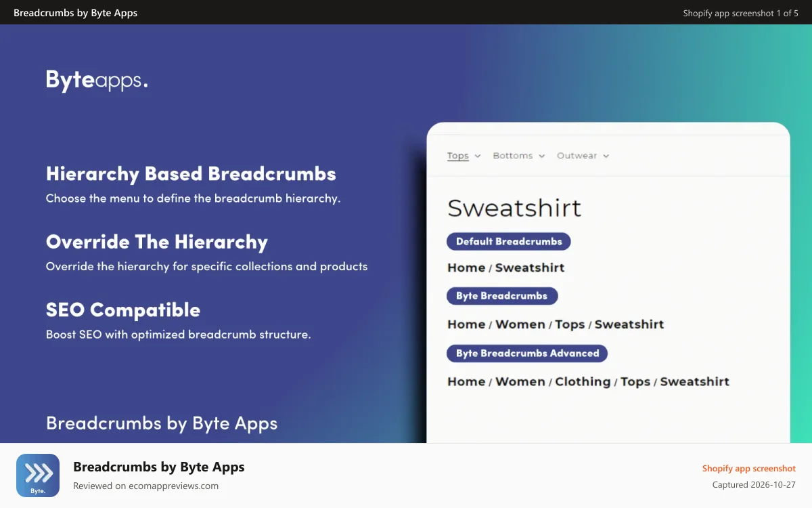Click 'Reviewed on ecomappreviews.com' text
812x508 pixels.
(x=145, y=486)
